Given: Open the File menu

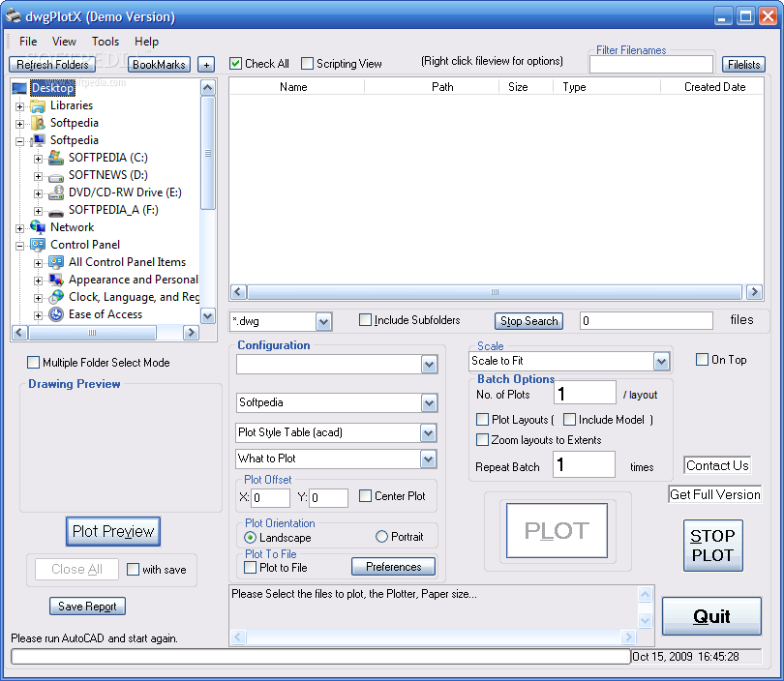Looking at the screenshot, I should coord(28,42).
